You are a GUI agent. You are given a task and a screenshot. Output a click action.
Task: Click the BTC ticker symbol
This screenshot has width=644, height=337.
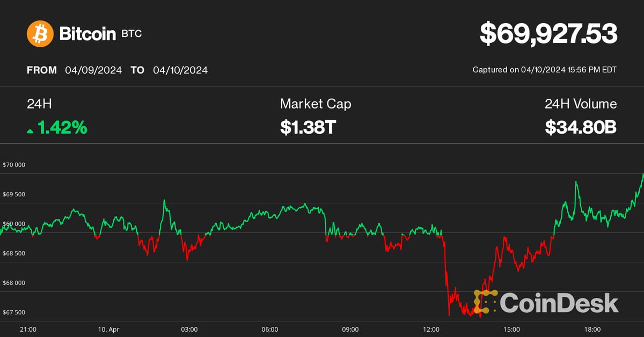tap(131, 34)
